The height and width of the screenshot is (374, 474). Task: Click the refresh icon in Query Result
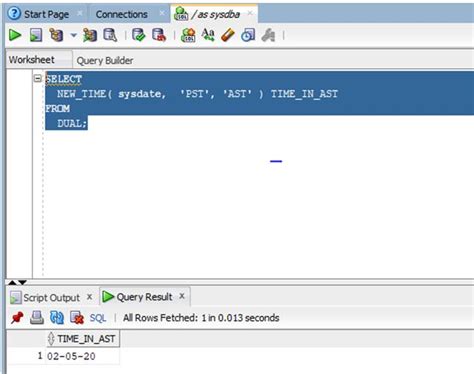click(x=57, y=318)
